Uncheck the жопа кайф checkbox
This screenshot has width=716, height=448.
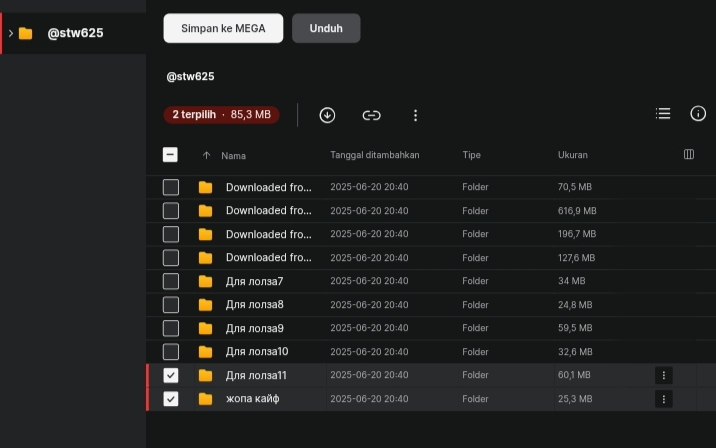tap(171, 399)
